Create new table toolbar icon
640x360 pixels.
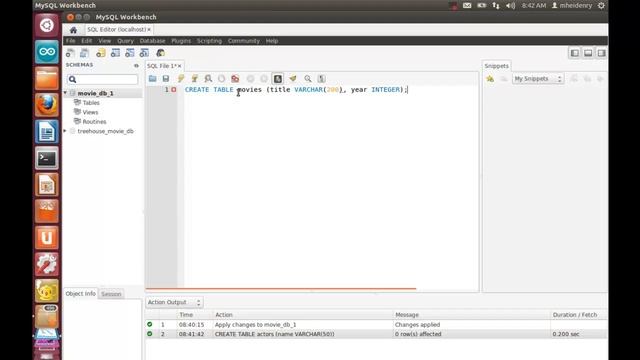pos(116,53)
